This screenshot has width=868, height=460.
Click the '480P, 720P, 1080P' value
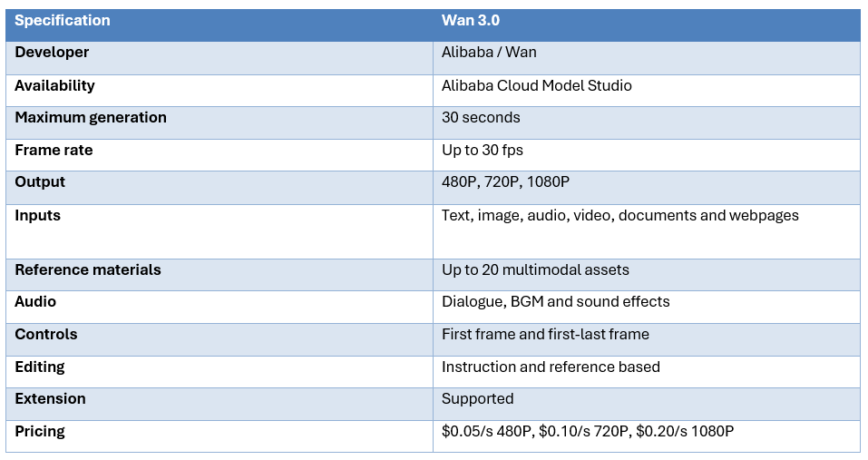(505, 182)
